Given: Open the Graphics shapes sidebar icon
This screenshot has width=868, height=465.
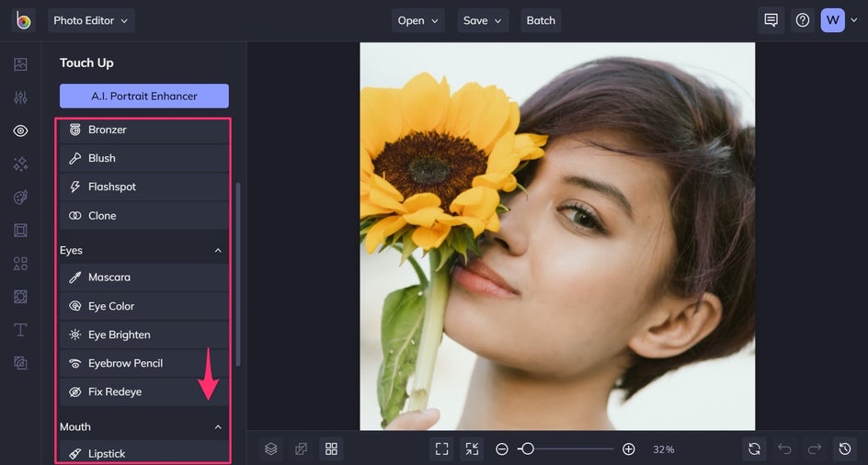Looking at the screenshot, I should [x=20, y=264].
